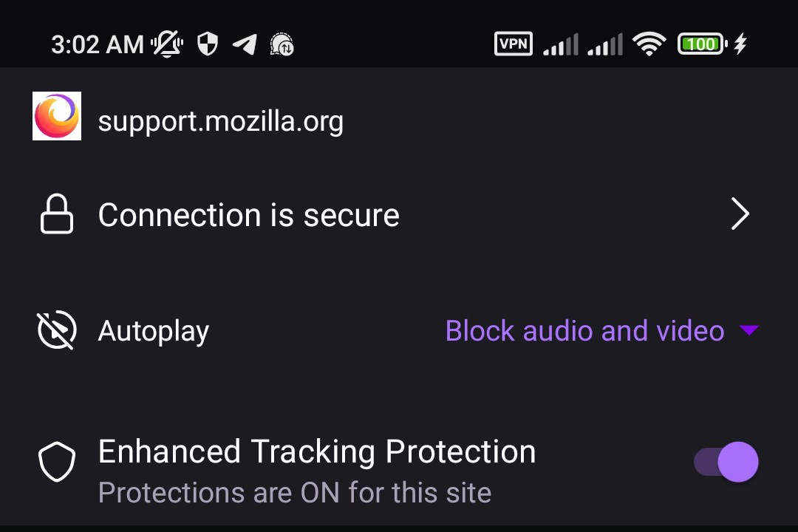The width and height of the screenshot is (798, 532).
Task: Tap the shield notification in status bar
Action: (x=208, y=44)
